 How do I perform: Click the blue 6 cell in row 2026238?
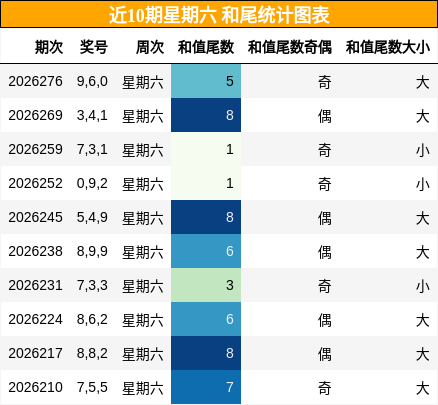click(206, 251)
